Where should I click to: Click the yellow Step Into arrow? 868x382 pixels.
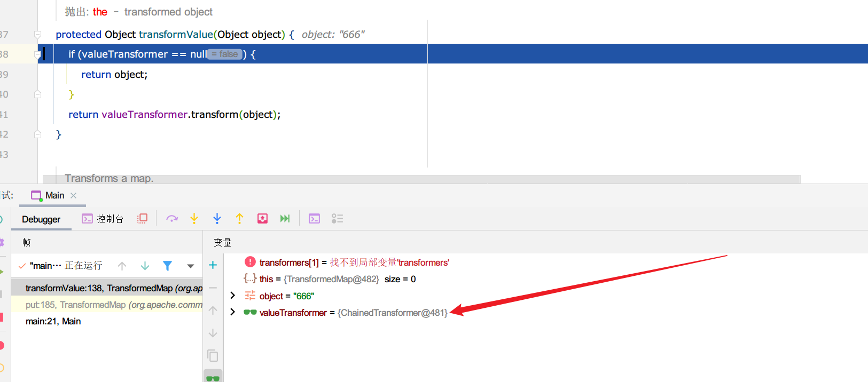tap(194, 219)
